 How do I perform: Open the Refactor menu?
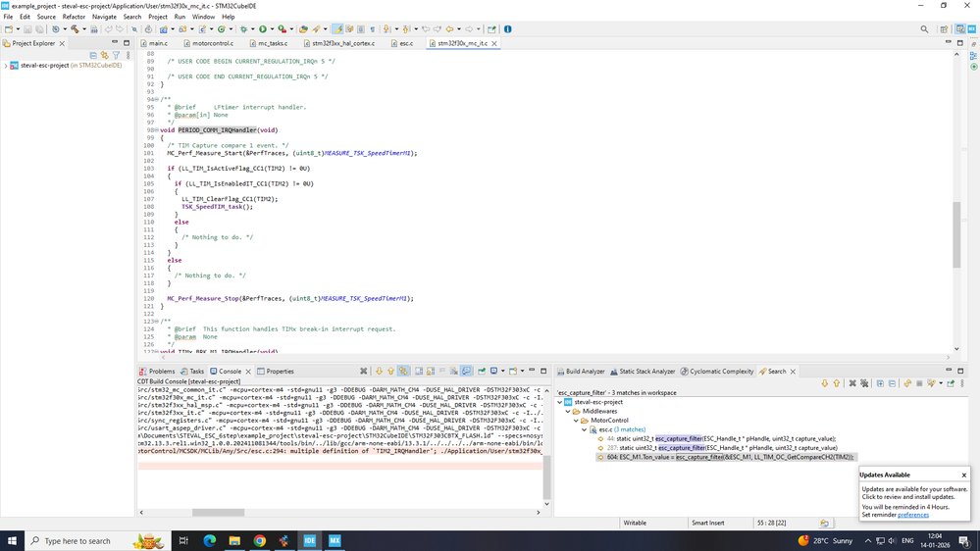pos(74,17)
